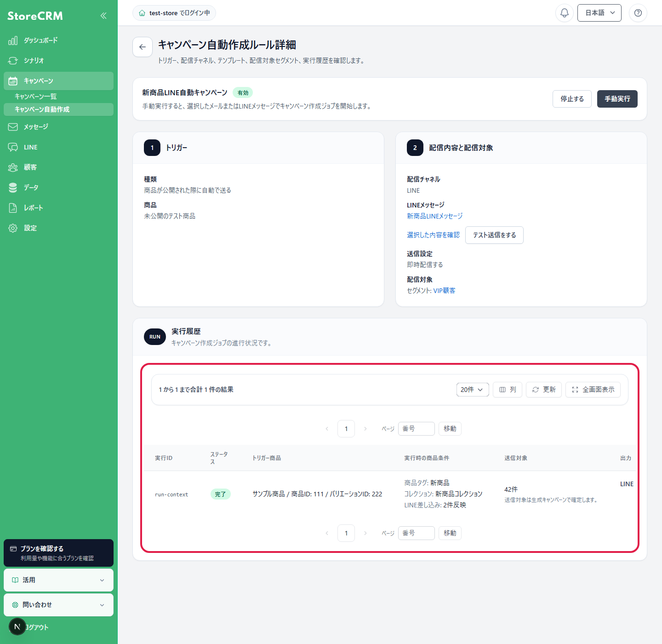
Task: Click the レポート document icon in sidebar
Action: pos(13,208)
